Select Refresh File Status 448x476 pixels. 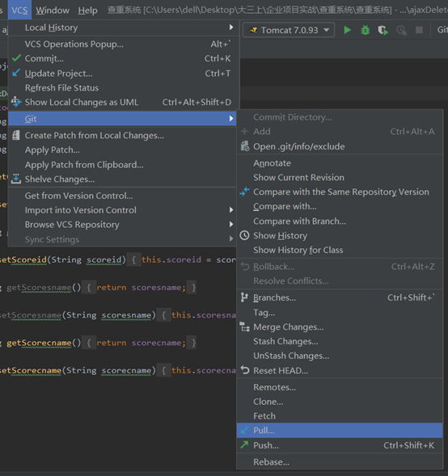pyautogui.click(x=122, y=88)
